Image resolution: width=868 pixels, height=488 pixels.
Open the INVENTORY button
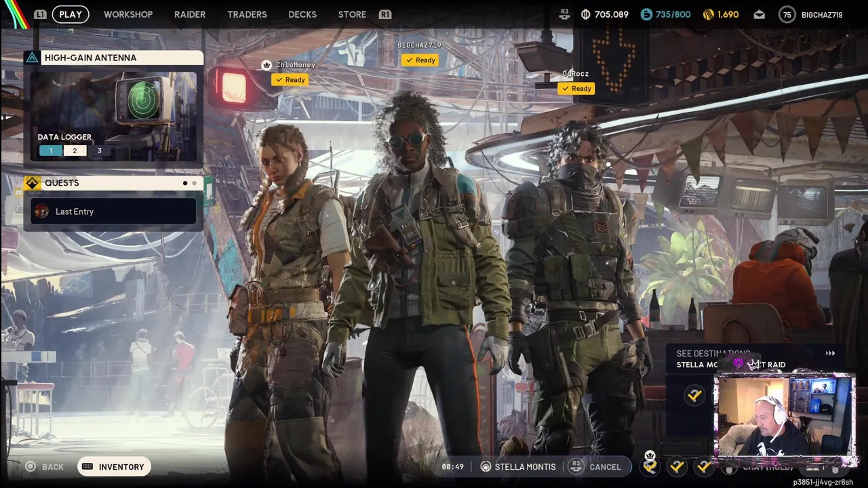(x=114, y=466)
